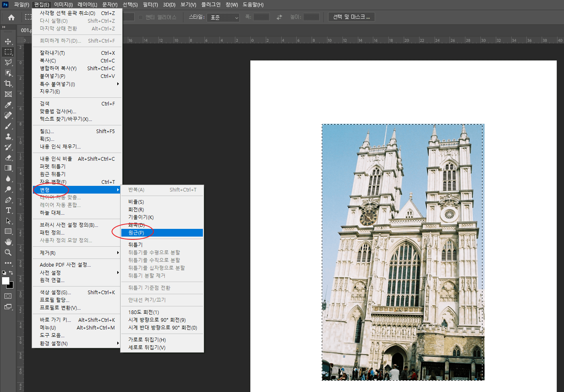
Task: Select the Path Selection tool
Action: point(8,221)
